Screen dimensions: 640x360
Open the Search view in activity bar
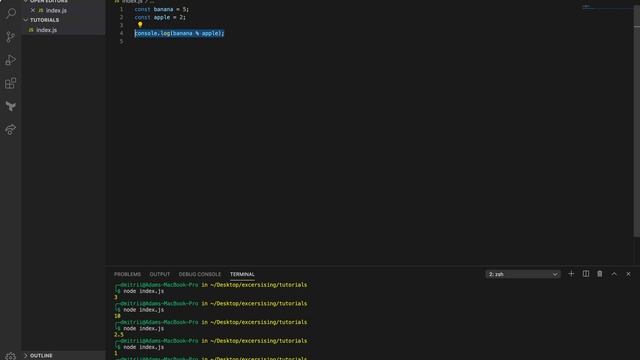[x=11, y=13]
